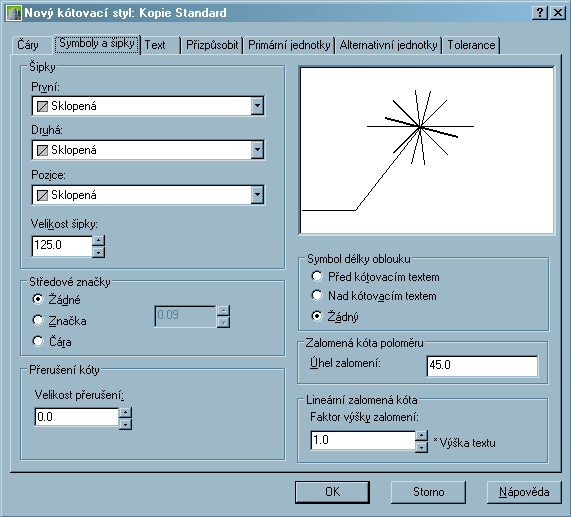Cancel with the Storno button
The image size is (571, 517).
coord(428,492)
